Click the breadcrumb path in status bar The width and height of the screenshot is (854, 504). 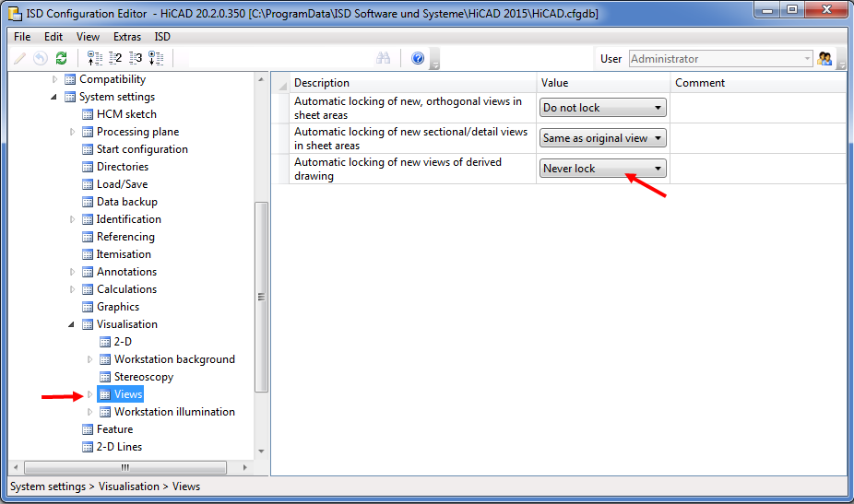point(105,486)
